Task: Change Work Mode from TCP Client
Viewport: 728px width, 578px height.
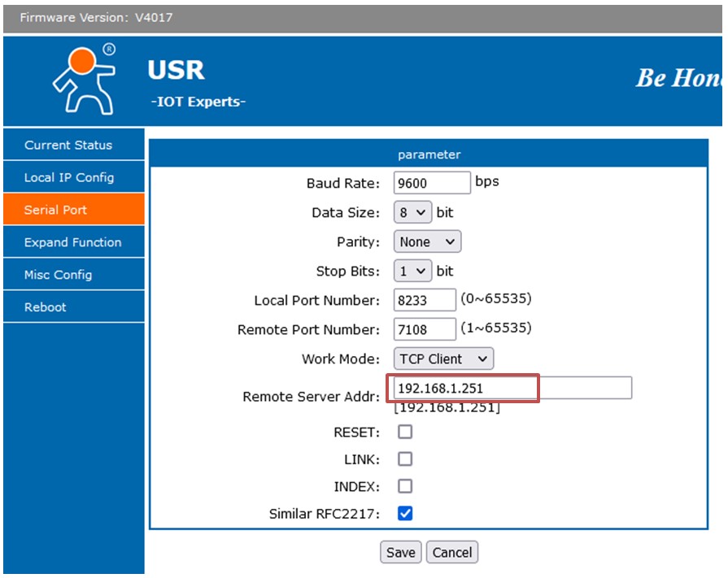Action: (x=443, y=359)
